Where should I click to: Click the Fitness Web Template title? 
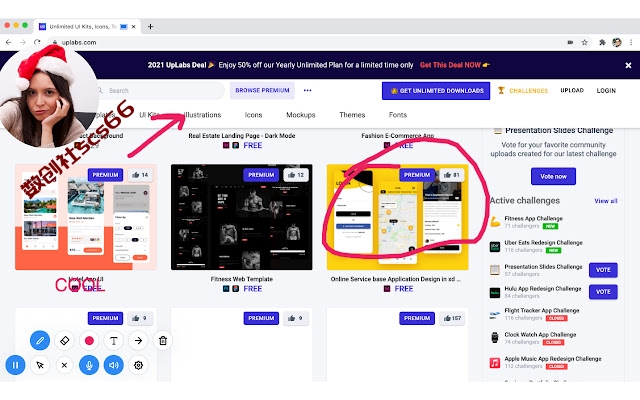[242, 279]
